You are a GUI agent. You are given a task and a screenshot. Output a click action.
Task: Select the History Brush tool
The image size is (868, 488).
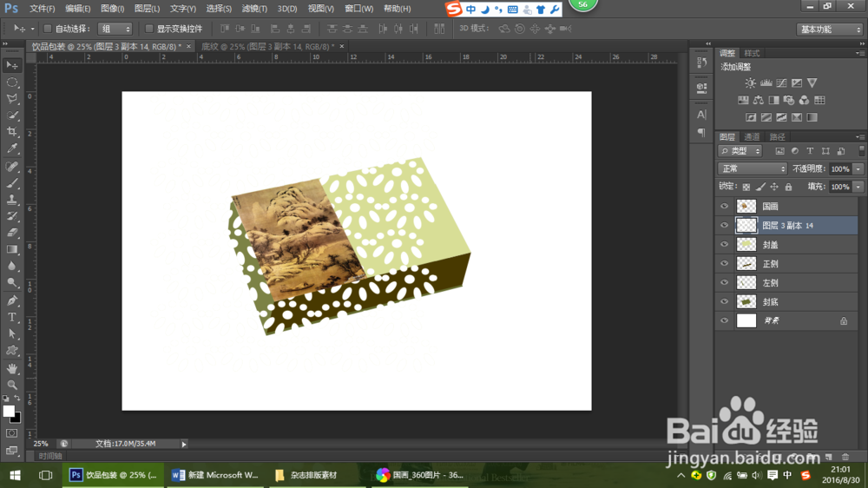point(11,216)
